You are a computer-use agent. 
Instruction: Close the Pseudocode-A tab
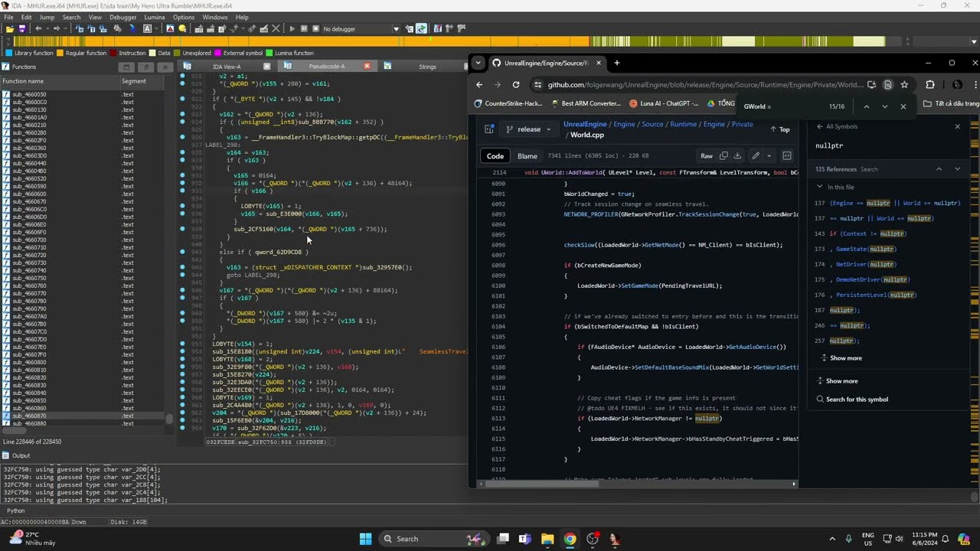367,67
